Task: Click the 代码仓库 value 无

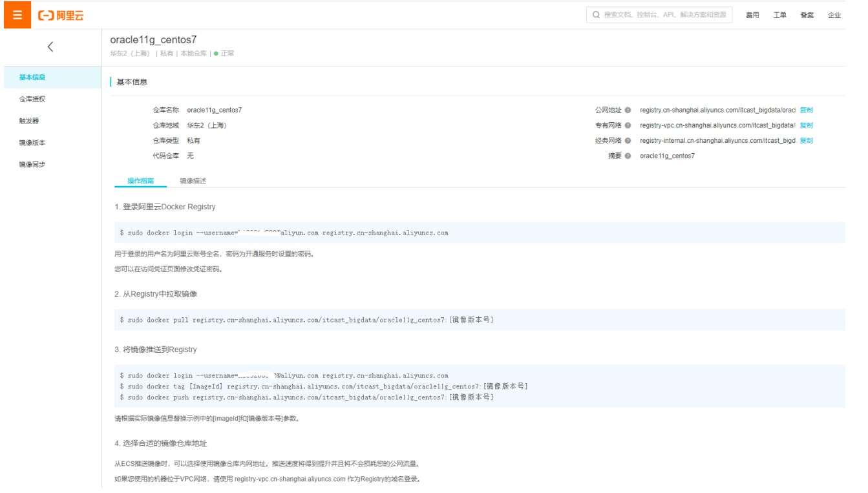Action: point(191,156)
